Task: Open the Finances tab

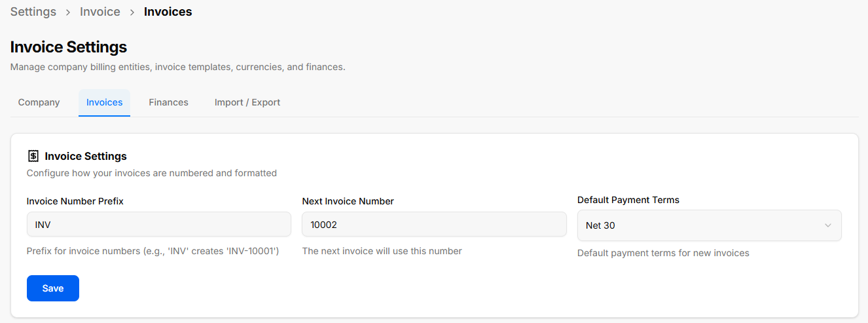Action: point(169,102)
